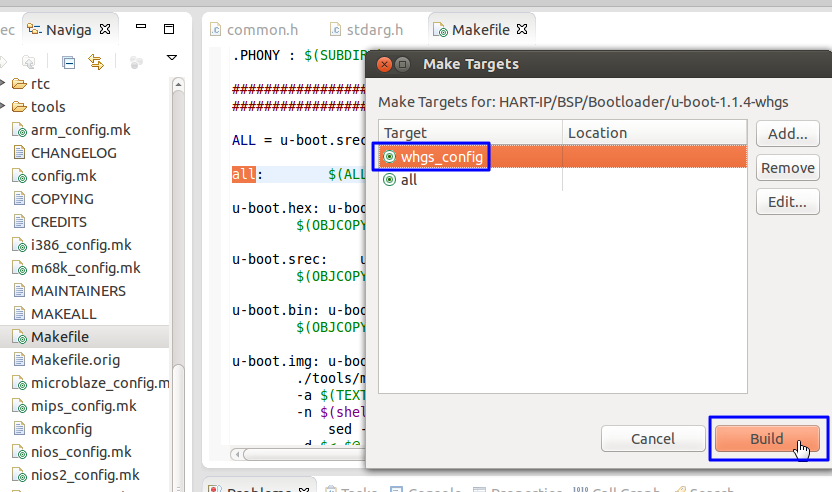Screen dimensions: 832x492
Task: Click the Location column header
Action: (x=655, y=133)
